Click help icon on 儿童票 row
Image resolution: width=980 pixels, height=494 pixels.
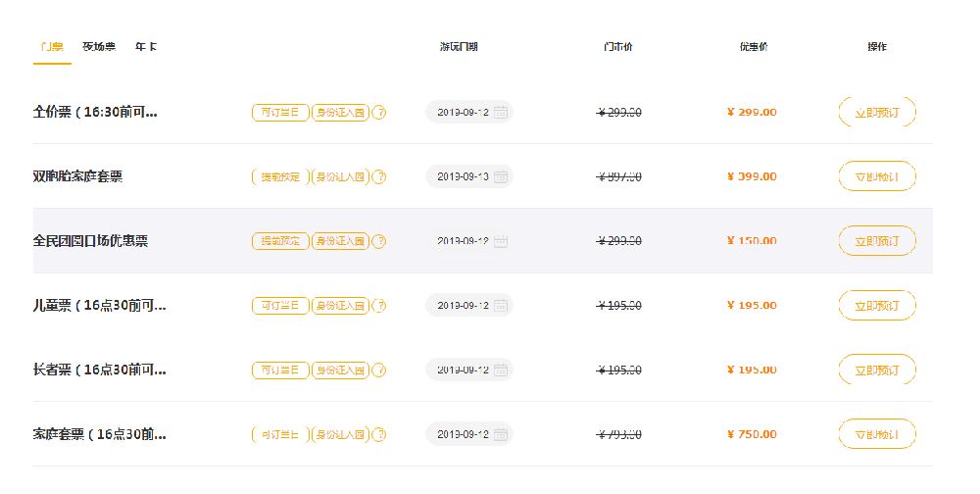tap(378, 306)
